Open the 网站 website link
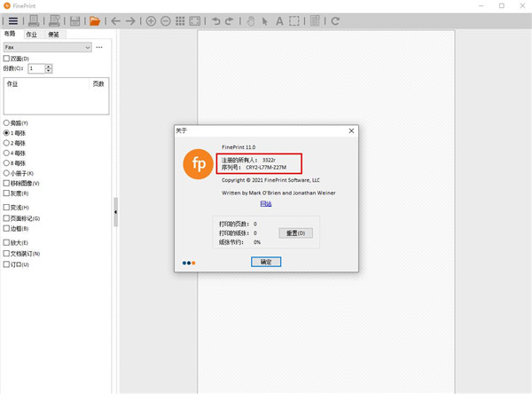 (x=266, y=204)
